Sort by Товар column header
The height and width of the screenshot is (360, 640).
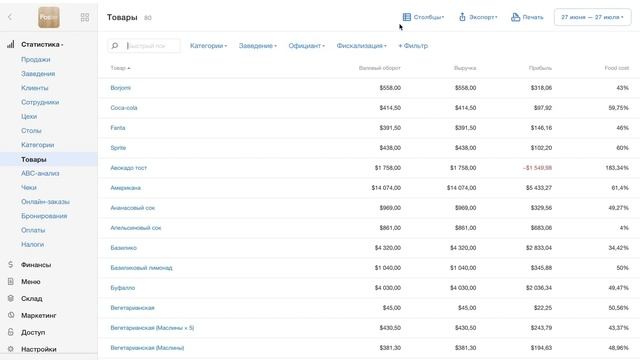(x=120, y=68)
